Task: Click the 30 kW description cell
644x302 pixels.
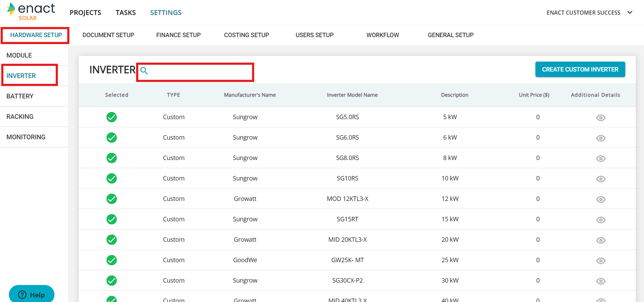Action: point(450,281)
